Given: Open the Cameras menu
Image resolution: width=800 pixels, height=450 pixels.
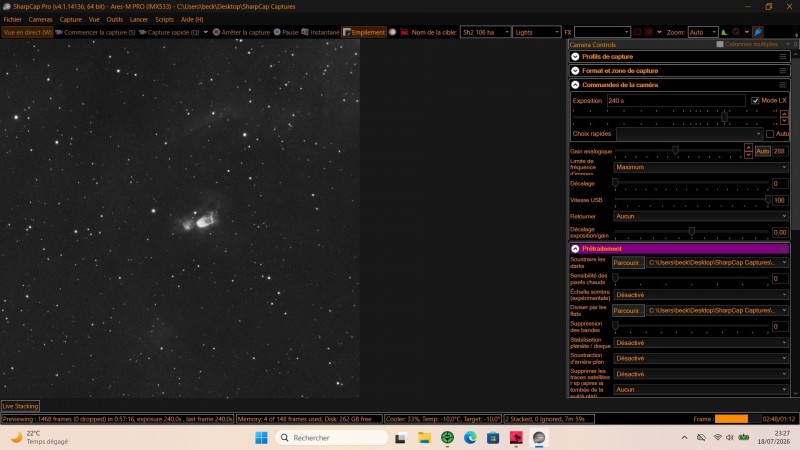Looking at the screenshot, I should tap(40, 19).
